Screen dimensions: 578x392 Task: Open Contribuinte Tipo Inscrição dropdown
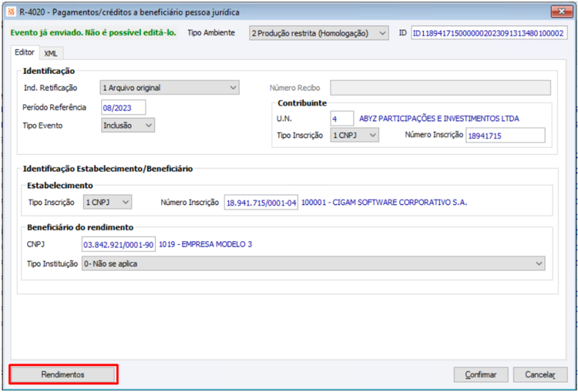355,136
